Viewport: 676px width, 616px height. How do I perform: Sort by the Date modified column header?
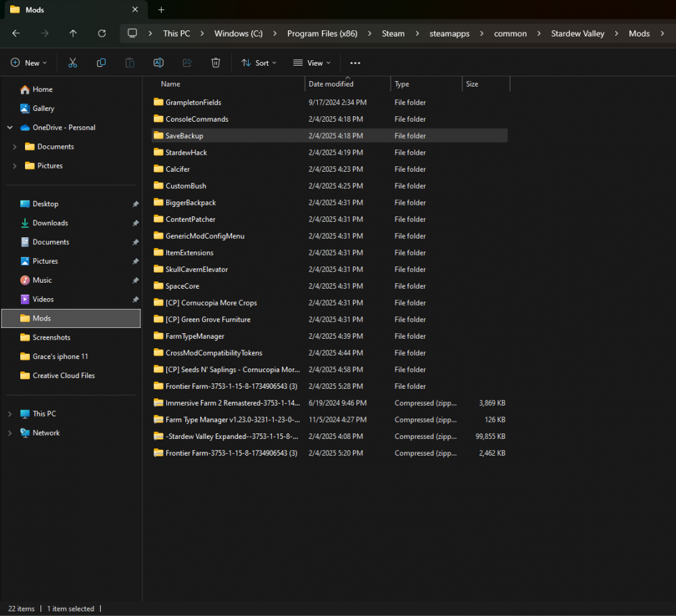348,84
